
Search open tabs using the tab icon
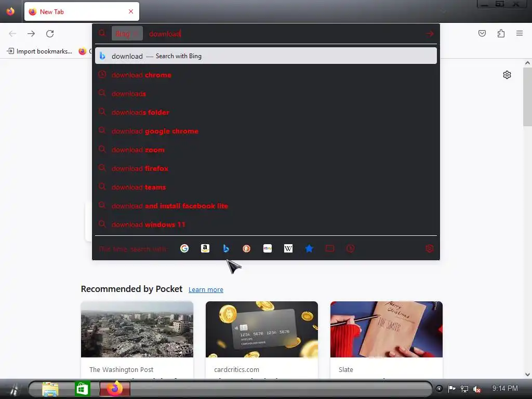pos(330,249)
